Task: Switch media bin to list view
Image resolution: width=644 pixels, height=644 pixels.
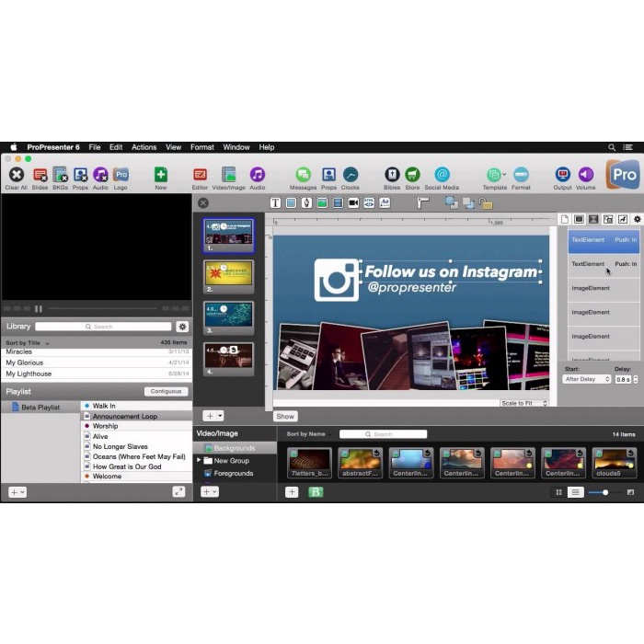Action: coord(575,492)
